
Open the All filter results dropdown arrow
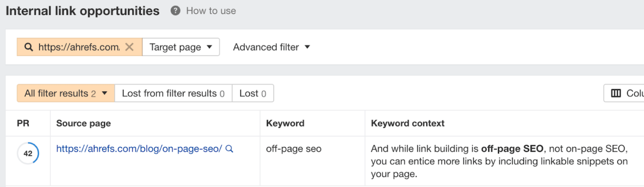(x=104, y=93)
